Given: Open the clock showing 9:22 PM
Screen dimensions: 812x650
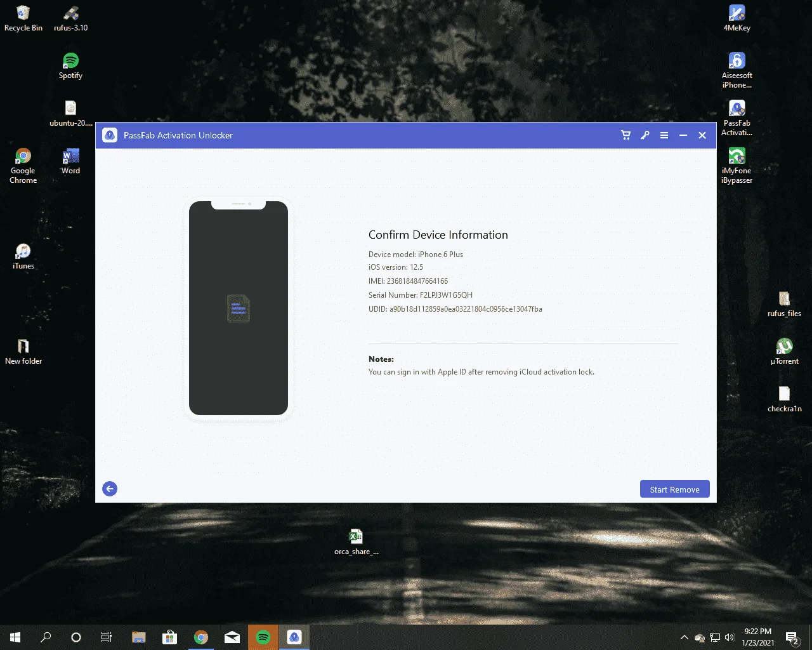Looking at the screenshot, I should [x=758, y=637].
